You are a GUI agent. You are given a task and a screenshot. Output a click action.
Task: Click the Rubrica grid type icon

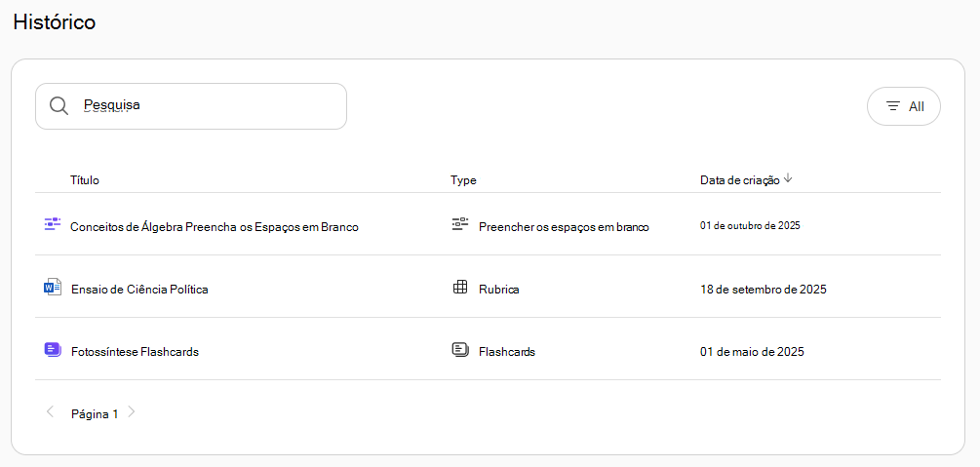tap(460, 288)
